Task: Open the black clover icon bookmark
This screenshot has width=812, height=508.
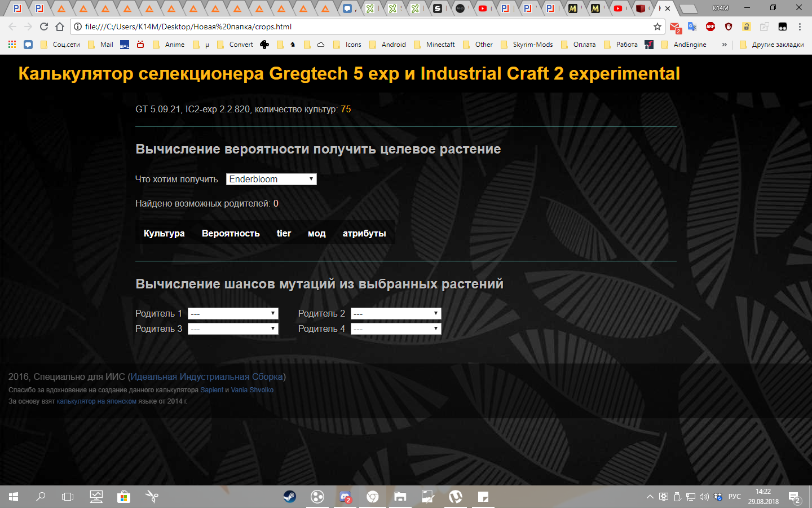Action: coord(264,45)
